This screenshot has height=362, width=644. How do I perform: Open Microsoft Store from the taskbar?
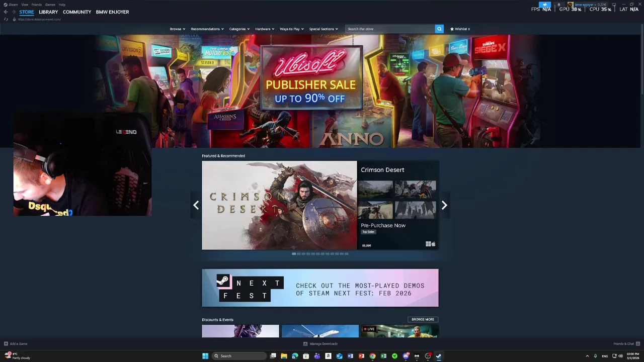click(306, 356)
